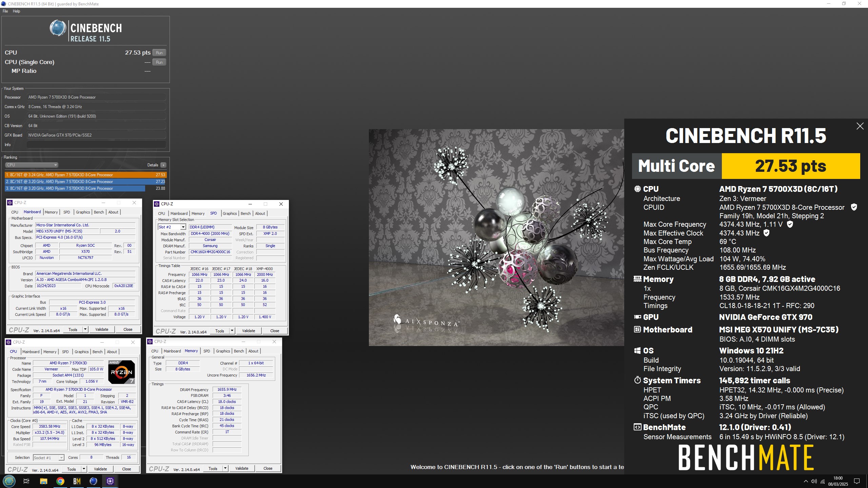Click the CPU-Z title icon of SPD window

click(157, 204)
